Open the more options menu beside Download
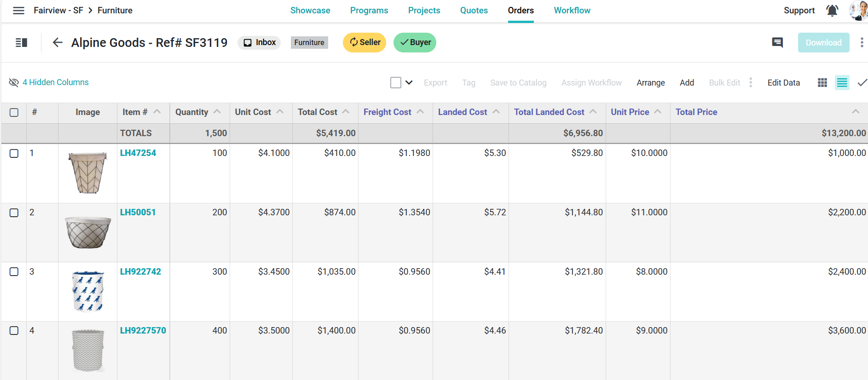The height and width of the screenshot is (380, 868). (x=862, y=43)
